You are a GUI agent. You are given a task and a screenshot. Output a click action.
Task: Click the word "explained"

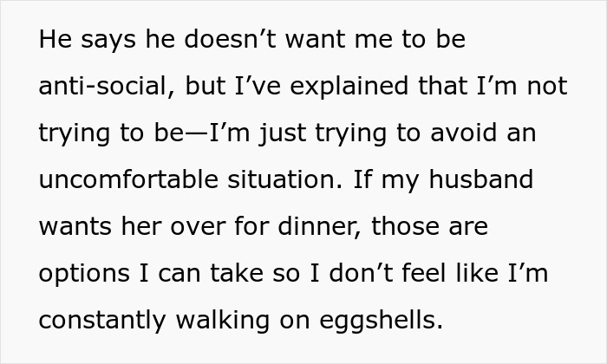[349, 86]
